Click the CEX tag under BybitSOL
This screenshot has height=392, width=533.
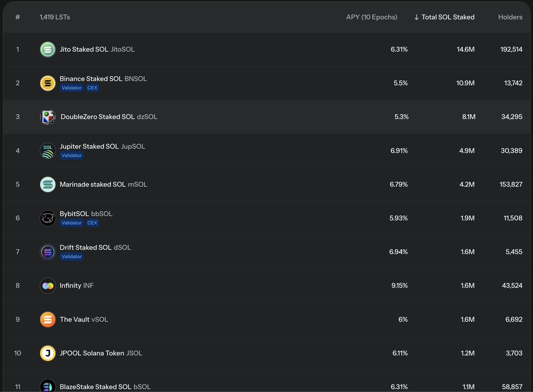point(92,223)
